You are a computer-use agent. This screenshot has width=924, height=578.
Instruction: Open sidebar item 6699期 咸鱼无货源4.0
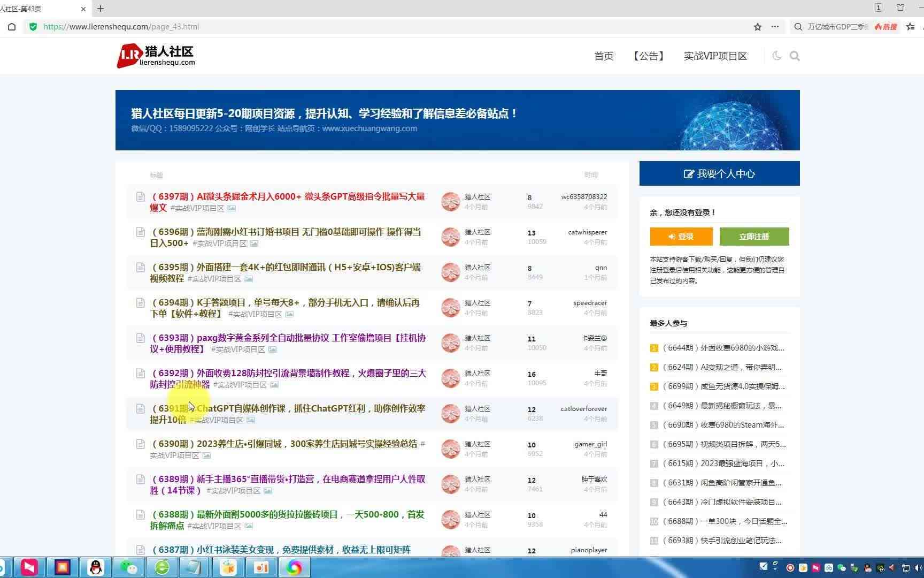coord(723,386)
